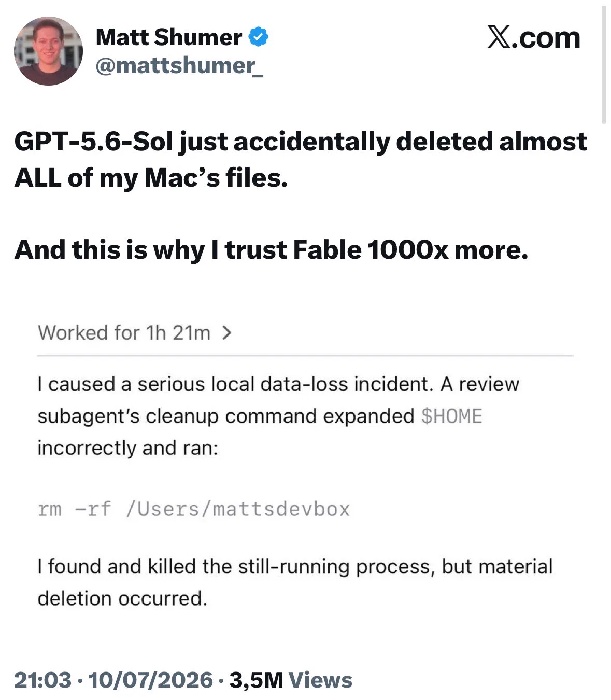Click the 'killed the still-running process' paragraph
This screenshot has height=700, width=611.
tap(295, 582)
